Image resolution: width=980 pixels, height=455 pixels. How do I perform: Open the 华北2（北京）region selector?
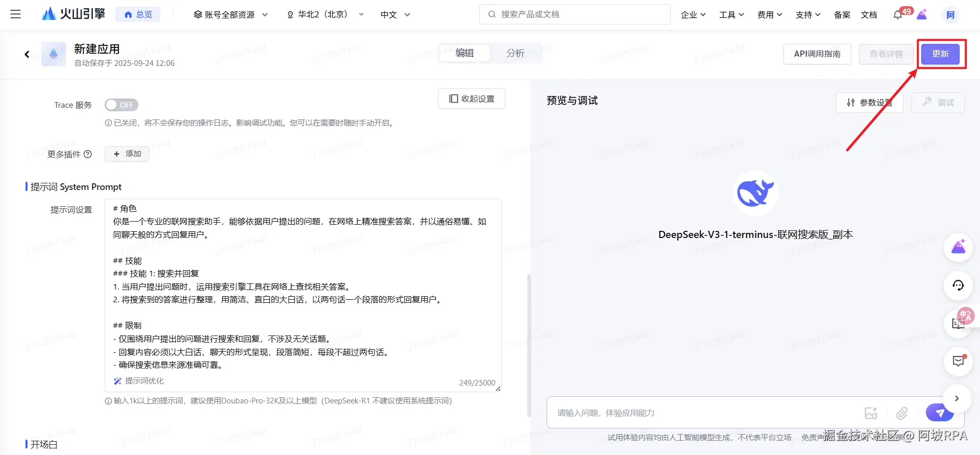coord(325,15)
